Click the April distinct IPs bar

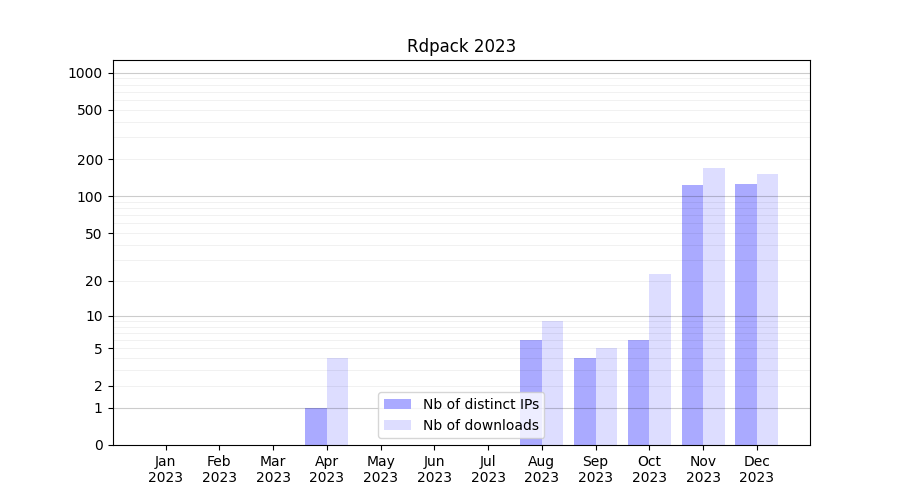coord(316,427)
